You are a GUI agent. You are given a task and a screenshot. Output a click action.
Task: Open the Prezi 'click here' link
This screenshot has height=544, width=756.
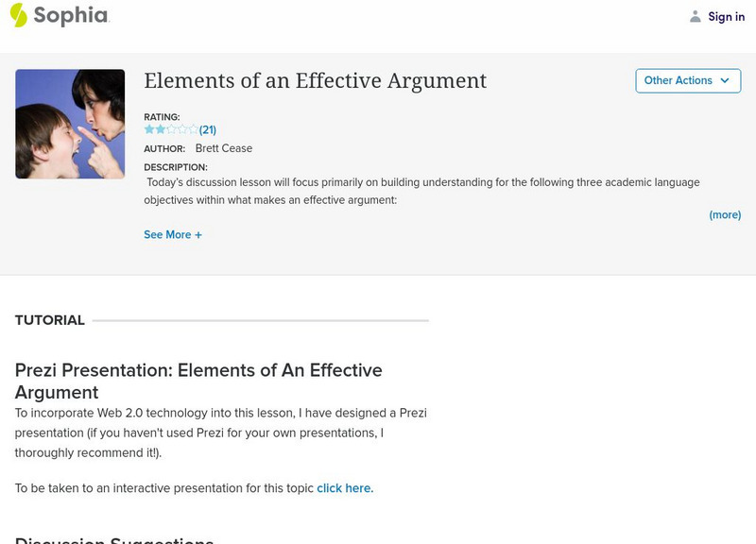coord(345,488)
